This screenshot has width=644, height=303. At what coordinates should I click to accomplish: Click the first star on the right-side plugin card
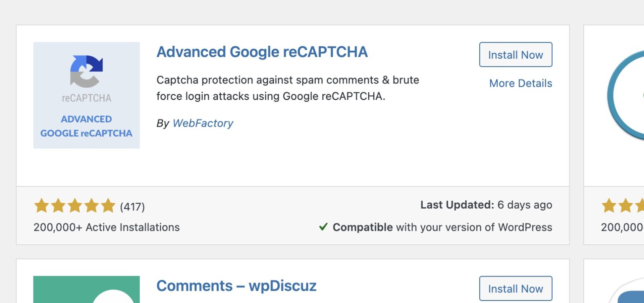coord(608,206)
